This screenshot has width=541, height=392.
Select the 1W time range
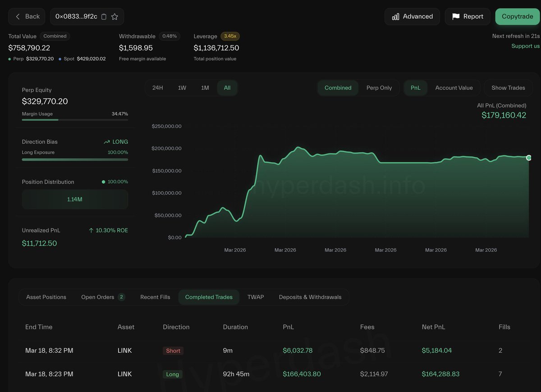pyautogui.click(x=182, y=87)
